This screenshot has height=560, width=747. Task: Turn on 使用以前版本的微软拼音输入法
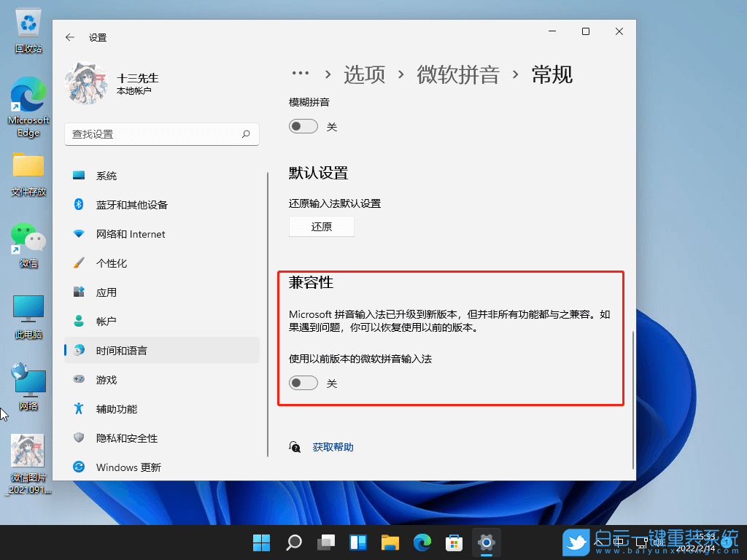(303, 382)
